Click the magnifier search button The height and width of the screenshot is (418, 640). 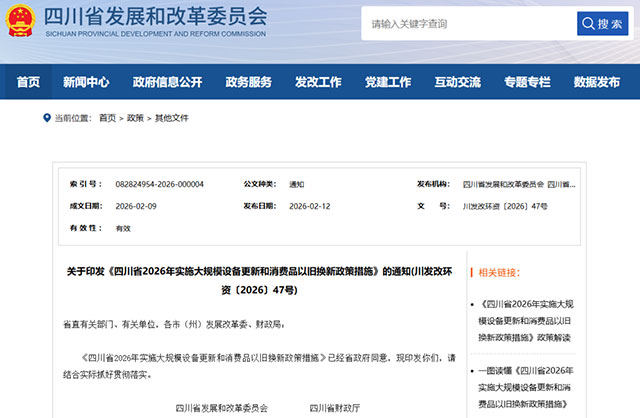[x=602, y=23]
